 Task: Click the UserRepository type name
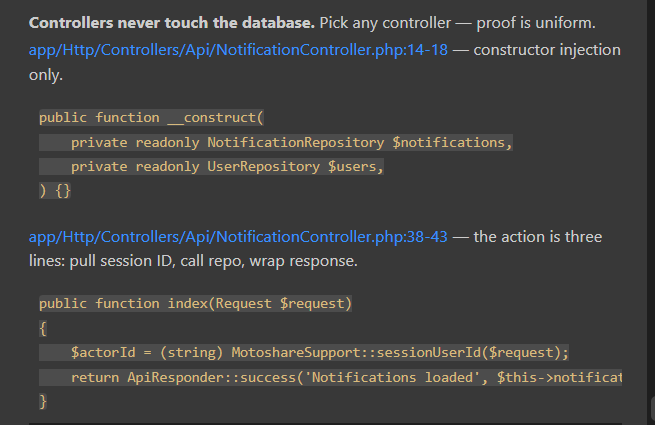click(263, 167)
